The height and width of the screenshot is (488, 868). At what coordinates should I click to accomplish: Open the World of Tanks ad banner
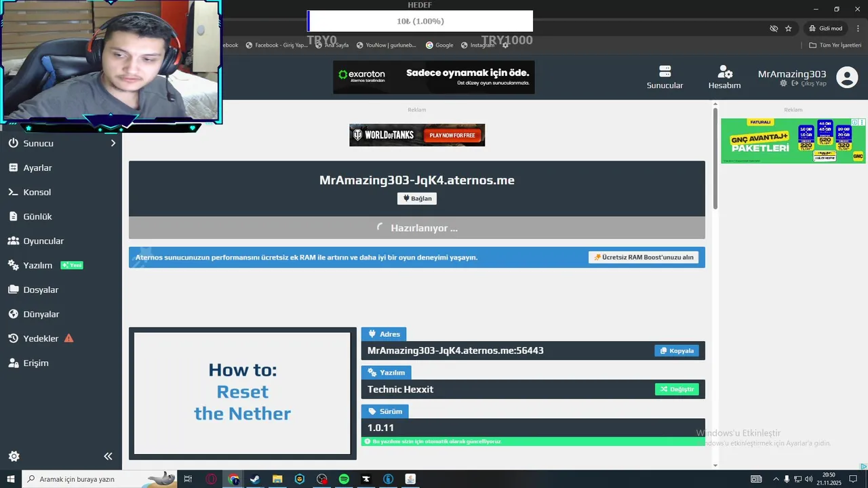pos(417,135)
